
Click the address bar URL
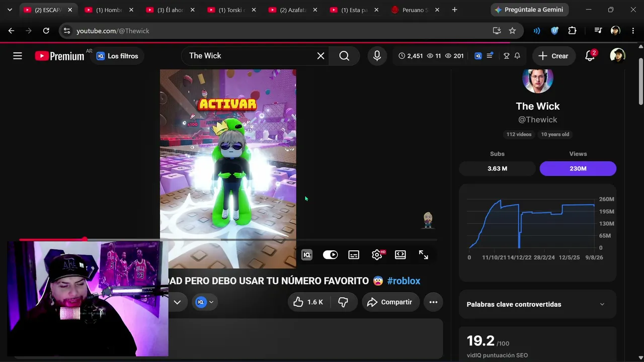click(x=113, y=31)
